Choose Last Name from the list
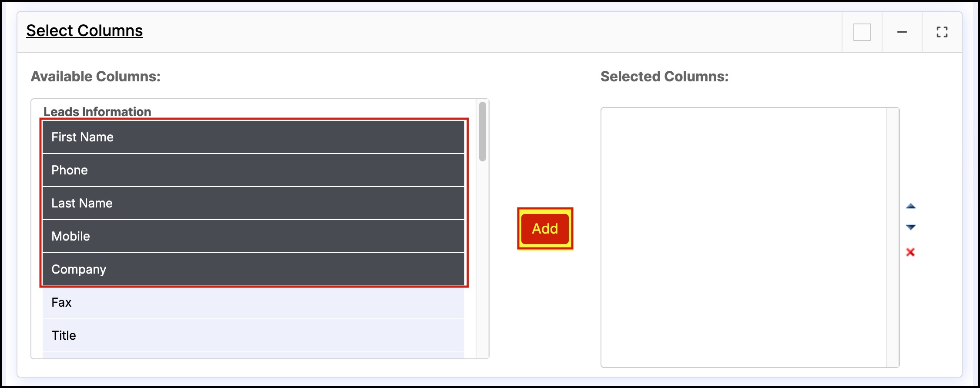Image resolution: width=980 pixels, height=388 pixels. (253, 203)
